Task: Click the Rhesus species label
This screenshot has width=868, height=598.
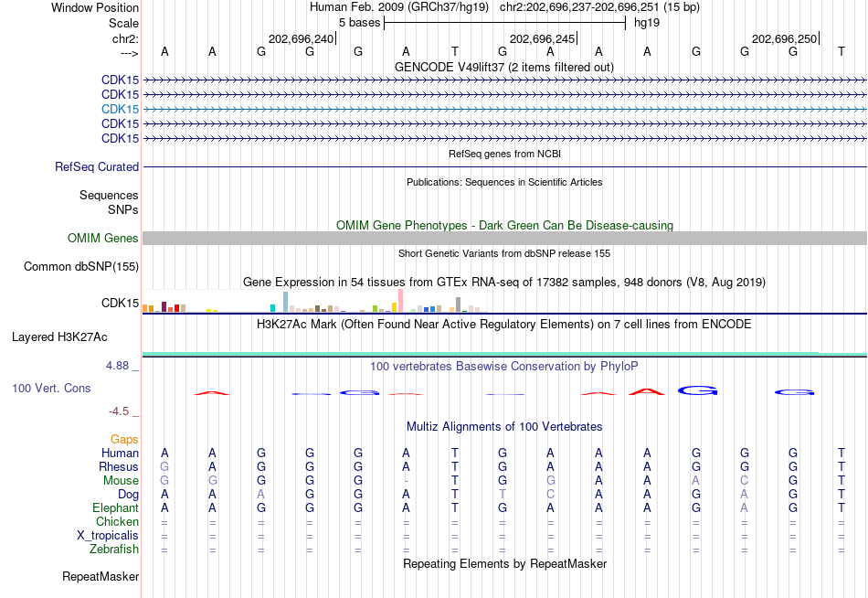Action: point(119,467)
